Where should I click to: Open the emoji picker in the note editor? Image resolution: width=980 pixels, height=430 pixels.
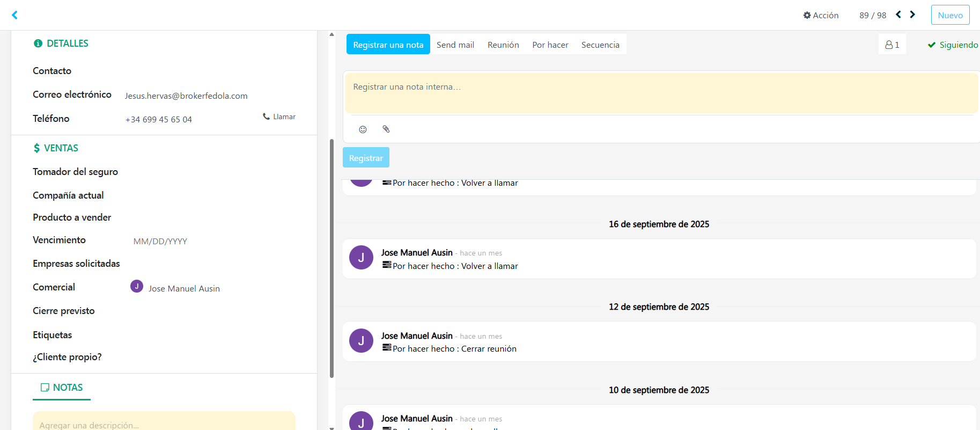[363, 129]
